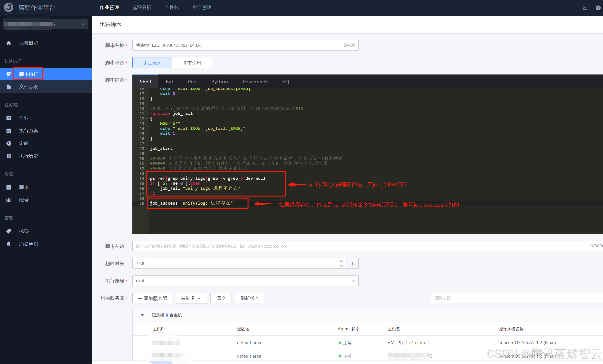Image resolution: width=603 pixels, height=364 pixels.
Task: Click the 执行历史 list icon
Action: [9, 156]
